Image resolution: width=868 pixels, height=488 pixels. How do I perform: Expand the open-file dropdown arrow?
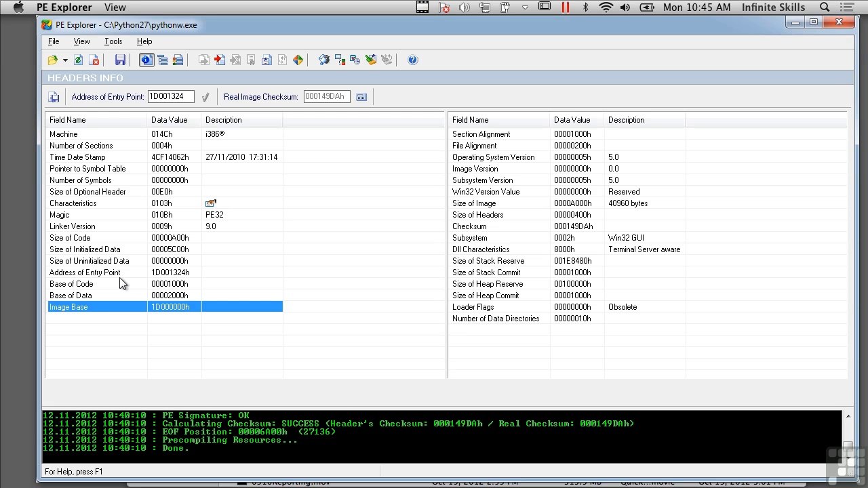click(65, 60)
